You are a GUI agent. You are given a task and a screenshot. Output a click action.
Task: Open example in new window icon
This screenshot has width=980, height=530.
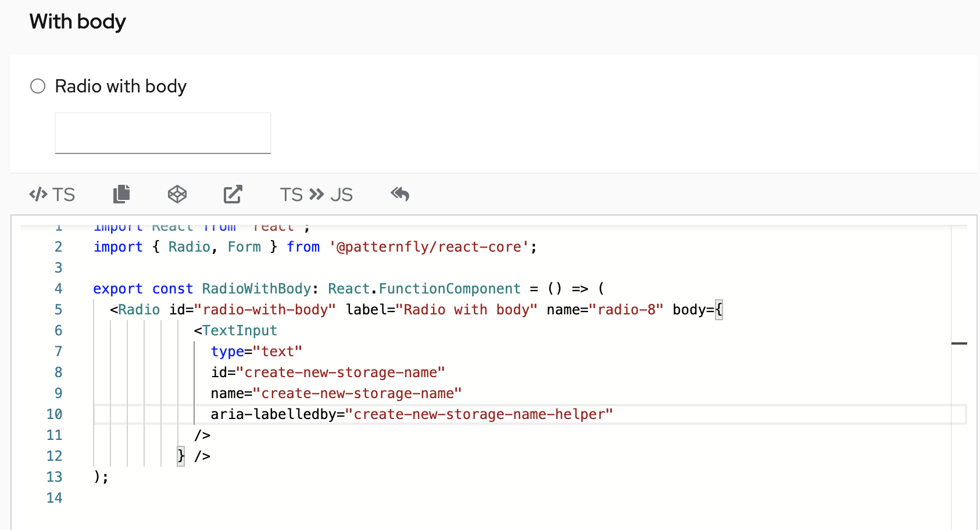[x=233, y=194]
